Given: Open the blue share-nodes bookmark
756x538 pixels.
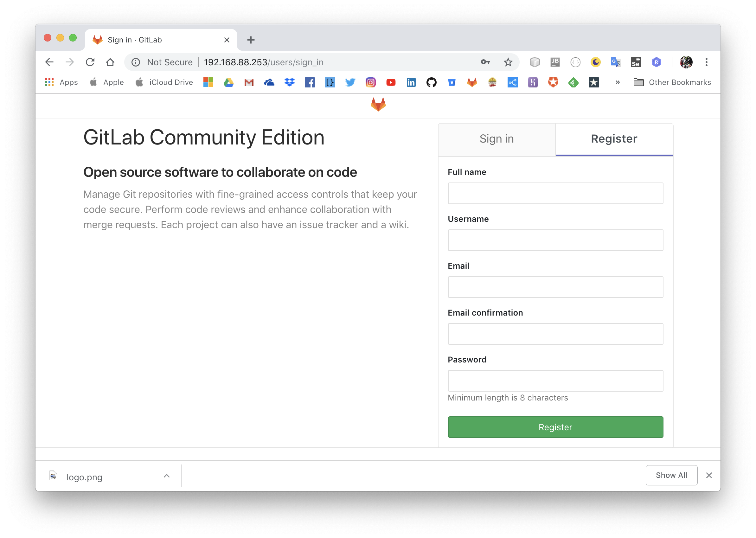Looking at the screenshot, I should (x=513, y=82).
